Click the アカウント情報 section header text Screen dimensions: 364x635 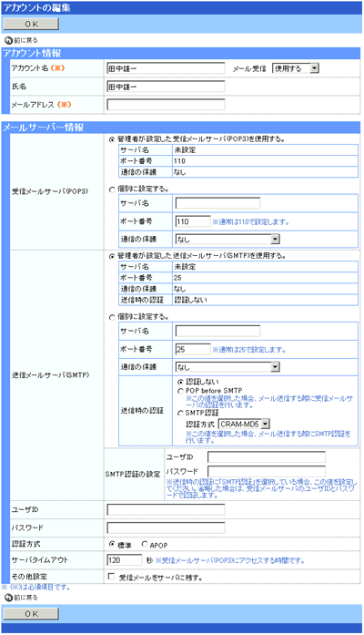coord(32,53)
